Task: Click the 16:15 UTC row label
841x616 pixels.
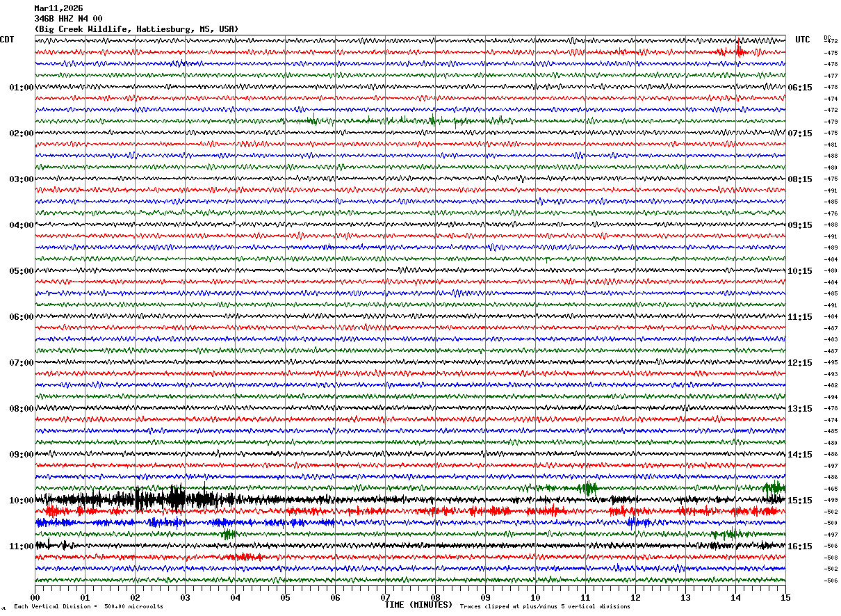Action: pos(800,546)
